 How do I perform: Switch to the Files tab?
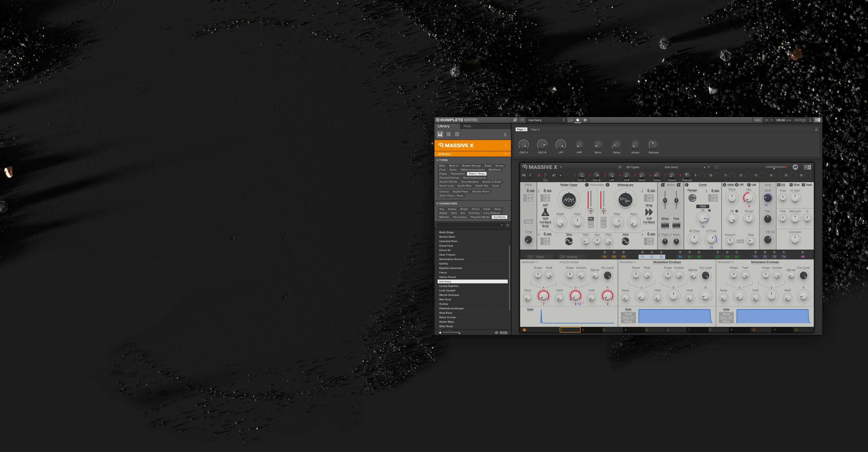(x=467, y=126)
